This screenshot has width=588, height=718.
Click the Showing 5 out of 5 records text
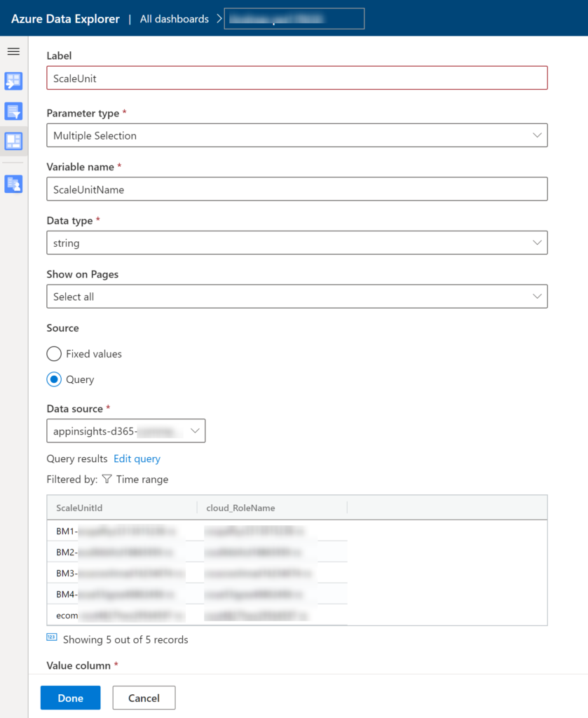tap(125, 639)
